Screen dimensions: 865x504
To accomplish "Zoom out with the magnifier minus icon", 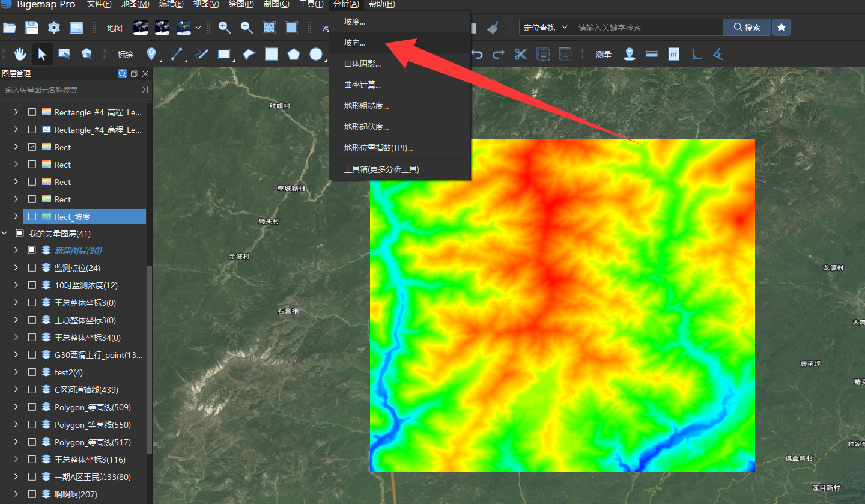I will coord(247,28).
